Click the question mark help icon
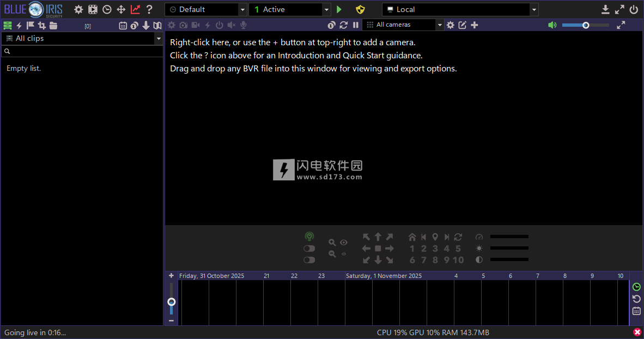The height and width of the screenshot is (339, 644). [149, 9]
